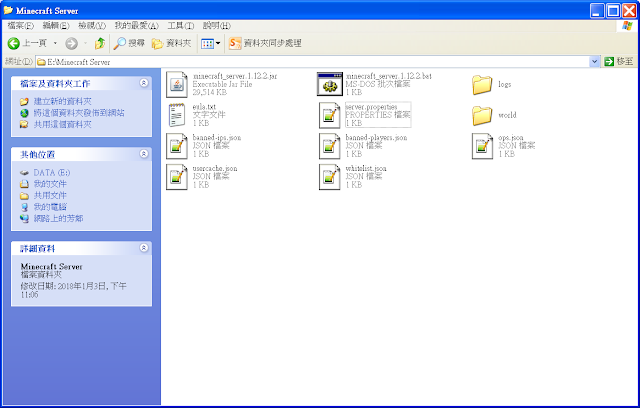The height and width of the screenshot is (408, 640).
Task: Click the My Computer icon in Other Places
Action: [24, 207]
